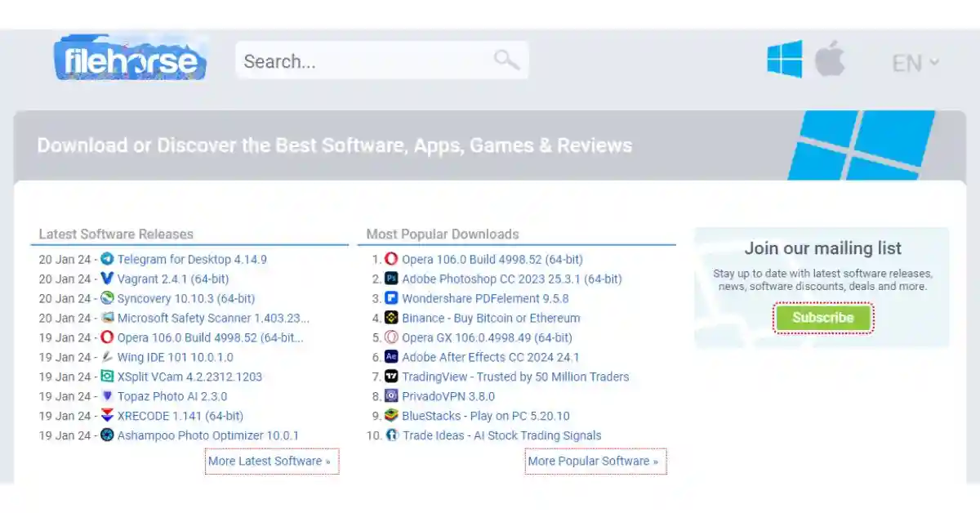Click the magnifying glass search icon

(x=506, y=60)
